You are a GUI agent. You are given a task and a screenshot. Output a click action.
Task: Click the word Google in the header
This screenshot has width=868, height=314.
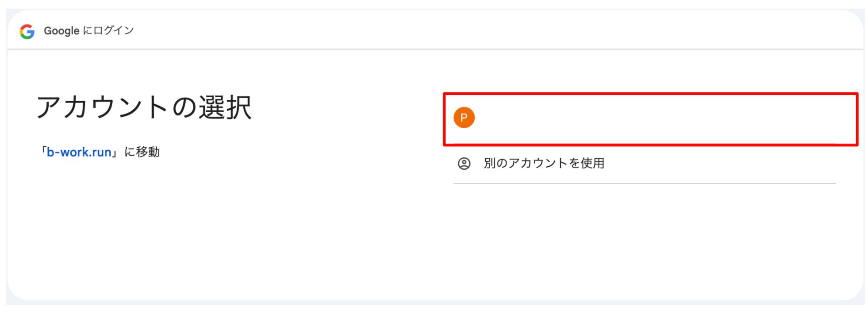coord(61,31)
